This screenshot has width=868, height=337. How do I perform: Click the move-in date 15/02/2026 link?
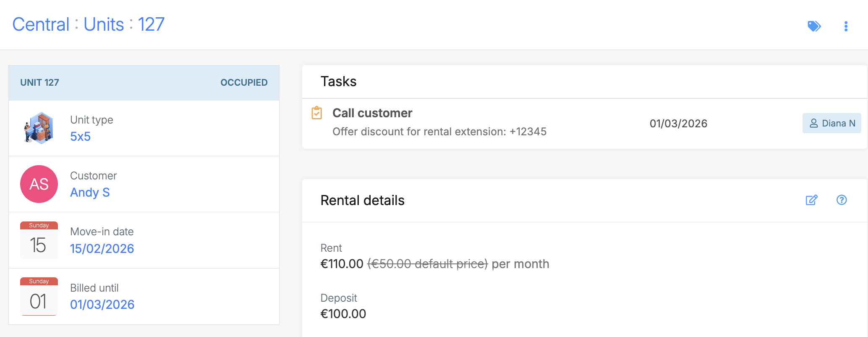[102, 249]
